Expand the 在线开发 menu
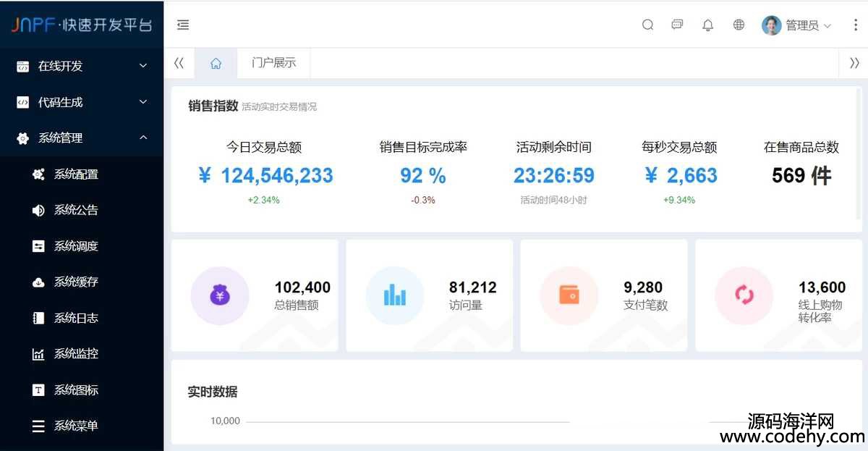The height and width of the screenshot is (451, 868). [82, 66]
